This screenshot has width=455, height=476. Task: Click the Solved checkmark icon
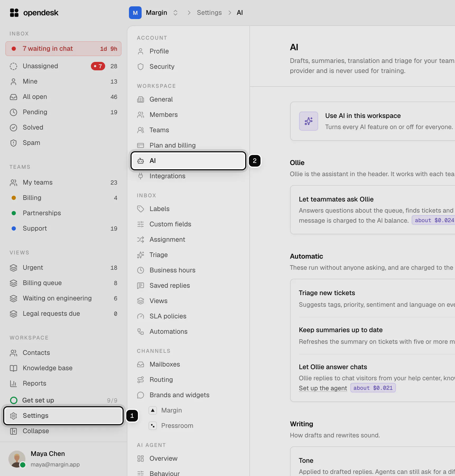pos(13,127)
